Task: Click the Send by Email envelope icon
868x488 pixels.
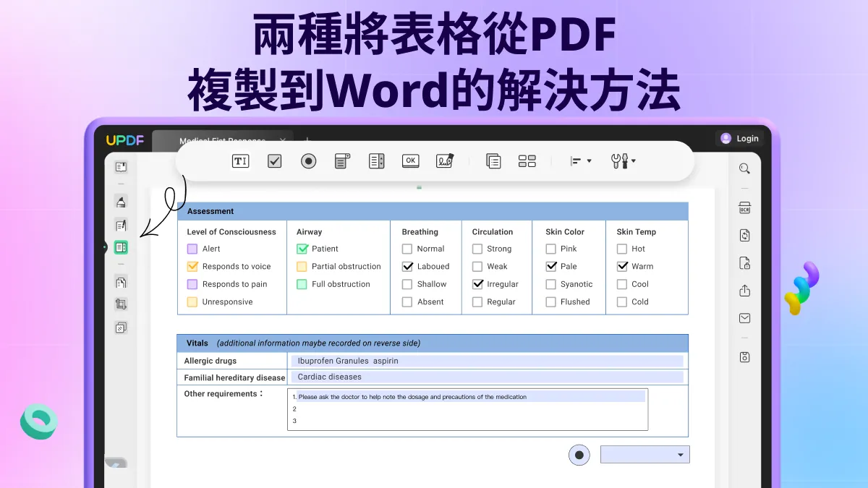Action: pos(744,318)
